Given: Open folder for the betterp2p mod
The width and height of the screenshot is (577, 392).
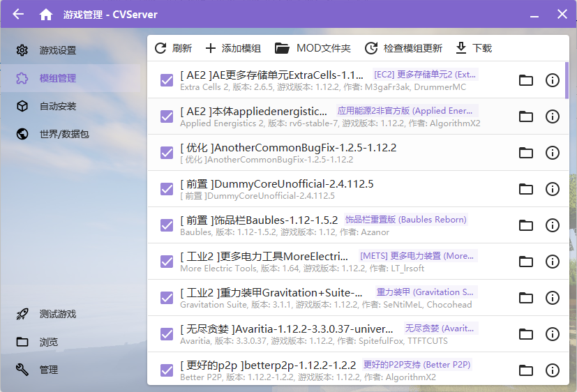Looking at the screenshot, I should click(x=526, y=370).
